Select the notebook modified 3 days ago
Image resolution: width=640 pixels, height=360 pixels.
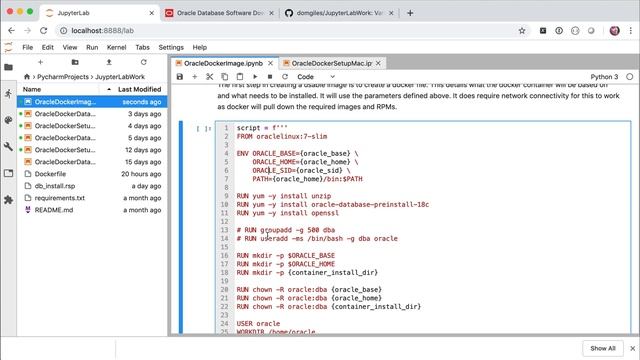(92, 114)
